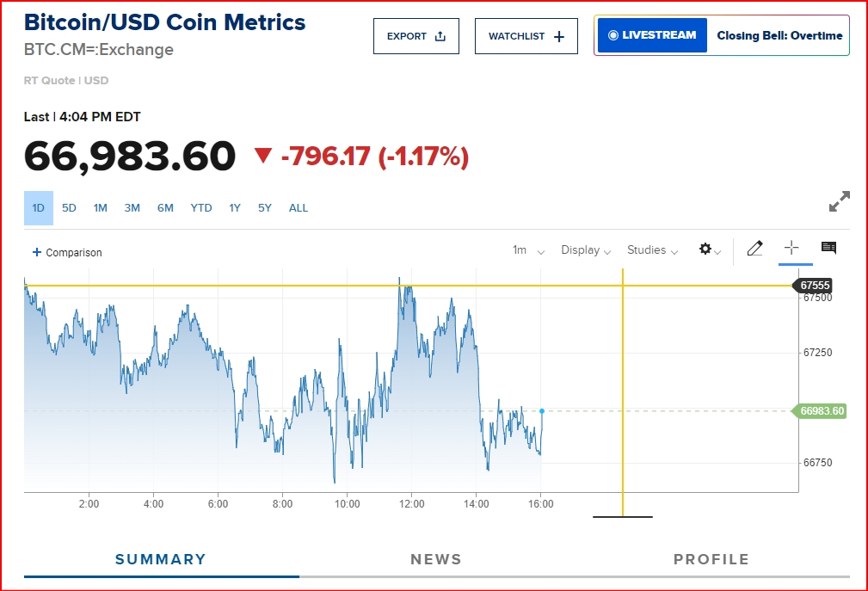Open the Profile tab
Screen dimensions: 868x591
click(x=711, y=559)
